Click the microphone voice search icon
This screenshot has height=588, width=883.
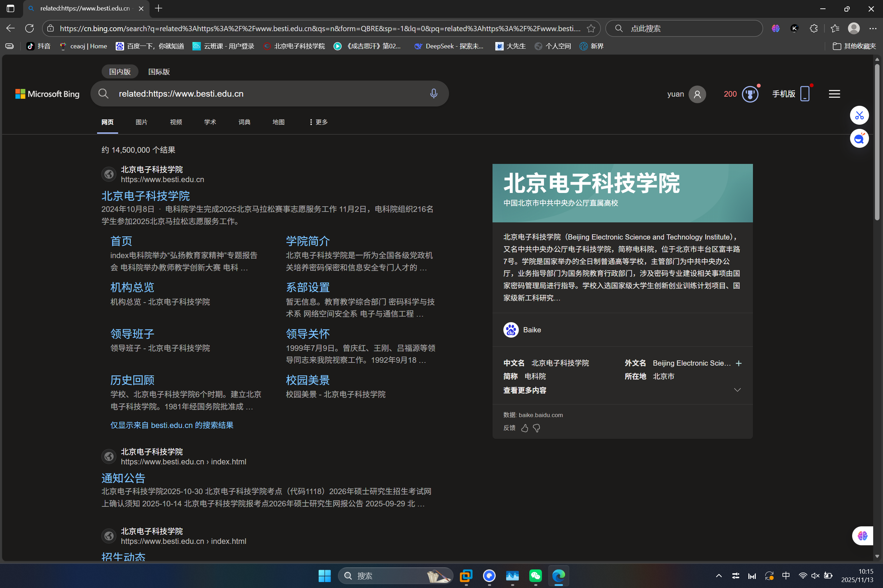[x=433, y=94]
